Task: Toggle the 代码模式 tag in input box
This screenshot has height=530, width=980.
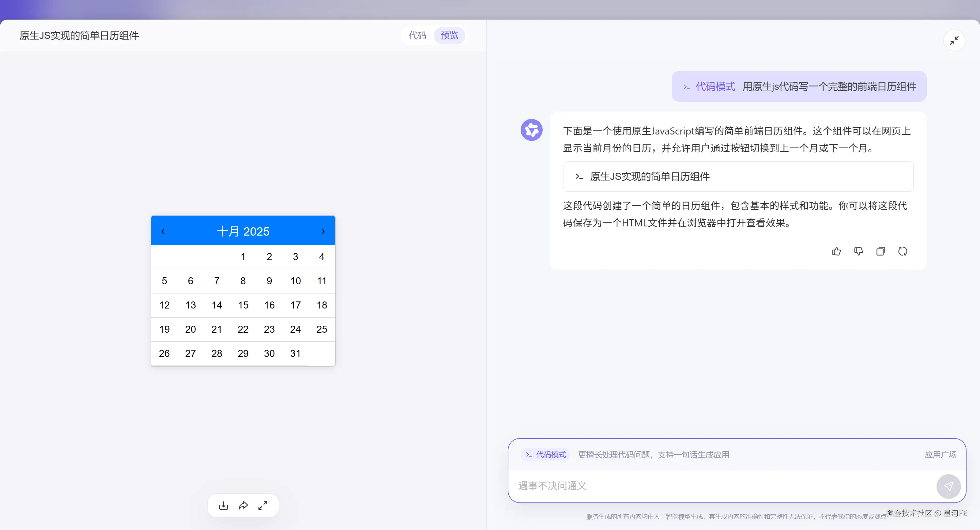Action: 545,455
